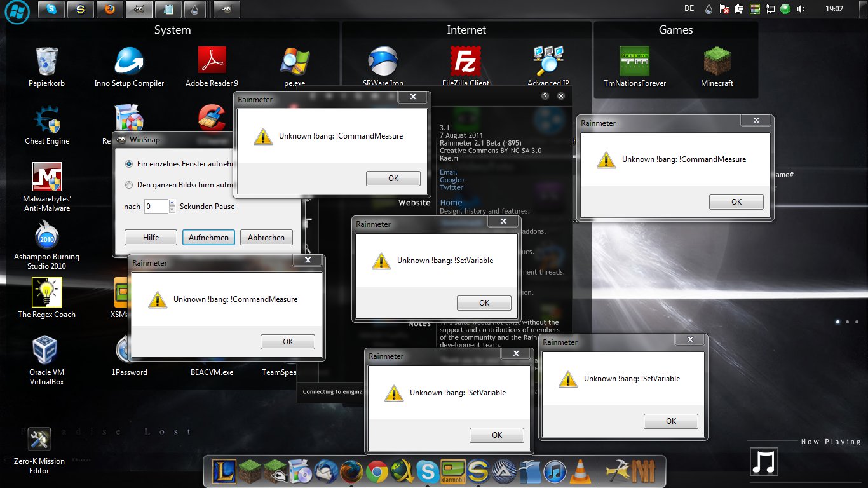The height and width of the screenshot is (488, 868).
Task: Select 'Ein einzelnes Fenster aufnehmen' radio option
Action: tap(130, 164)
